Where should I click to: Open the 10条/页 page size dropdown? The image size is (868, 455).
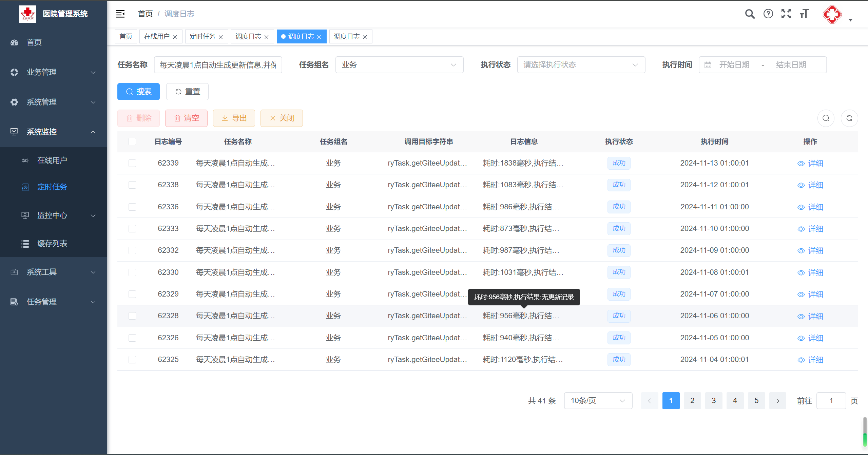click(x=598, y=401)
